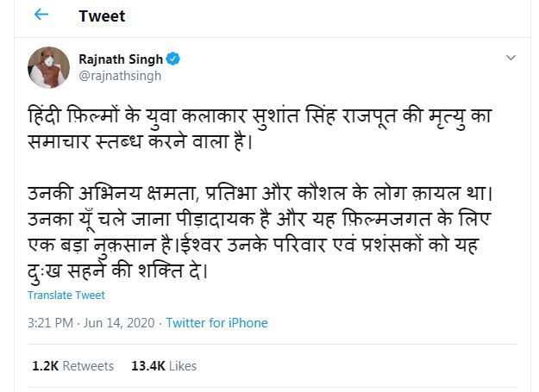Open the @rajnathsingh handle link
539x392 pixels.
point(120,76)
